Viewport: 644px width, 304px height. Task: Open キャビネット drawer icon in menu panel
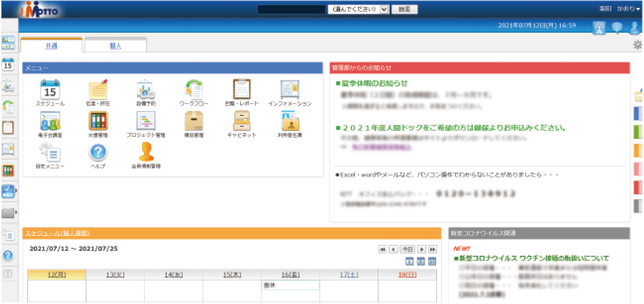click(242, 121)
